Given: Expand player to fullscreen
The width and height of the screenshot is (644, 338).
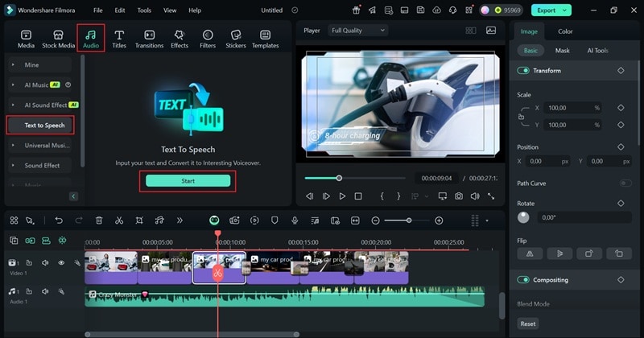Looking at the screenshot, I should click(491, 196).
